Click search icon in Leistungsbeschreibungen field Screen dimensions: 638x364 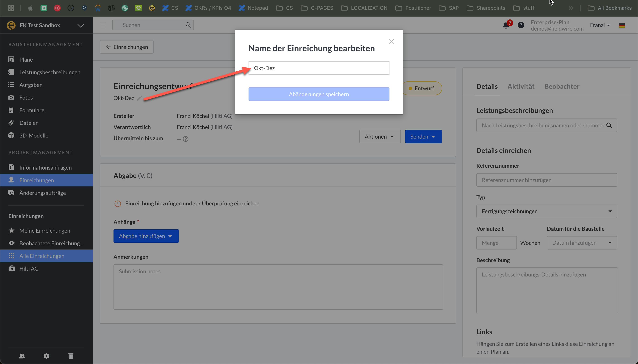point(609,125)
